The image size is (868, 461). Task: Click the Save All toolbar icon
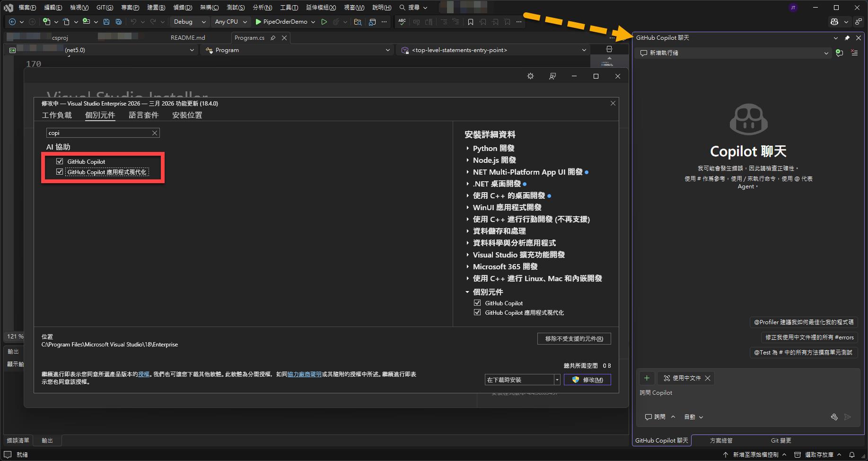[119, 22]
